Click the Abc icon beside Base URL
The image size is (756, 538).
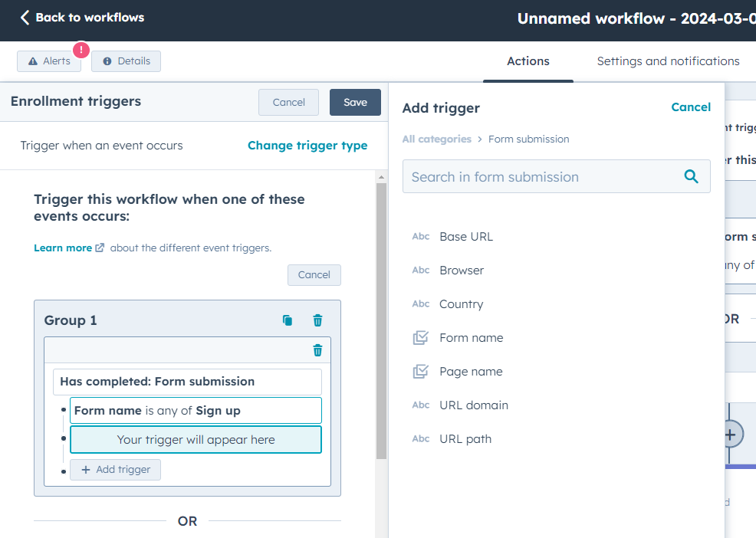[420, 236]
